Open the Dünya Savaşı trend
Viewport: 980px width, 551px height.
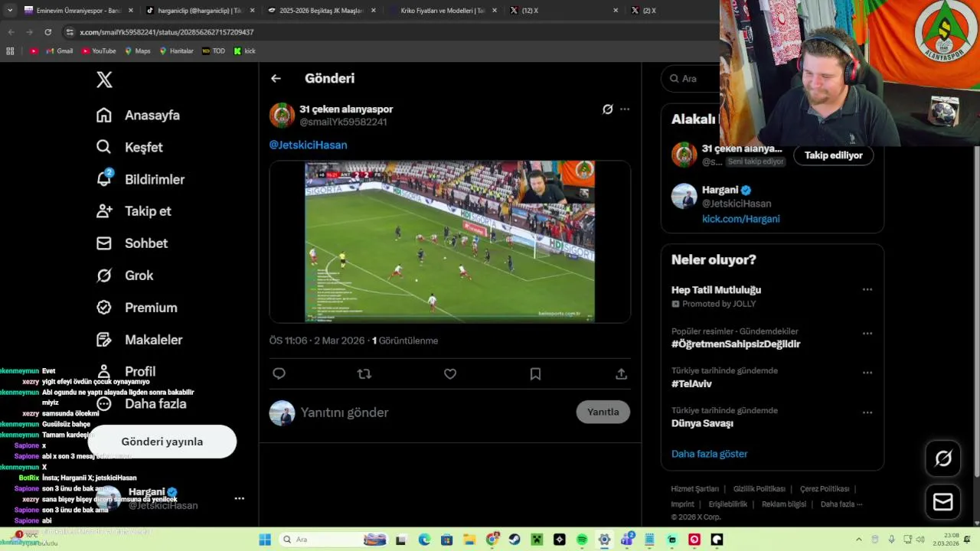(702, 423)
